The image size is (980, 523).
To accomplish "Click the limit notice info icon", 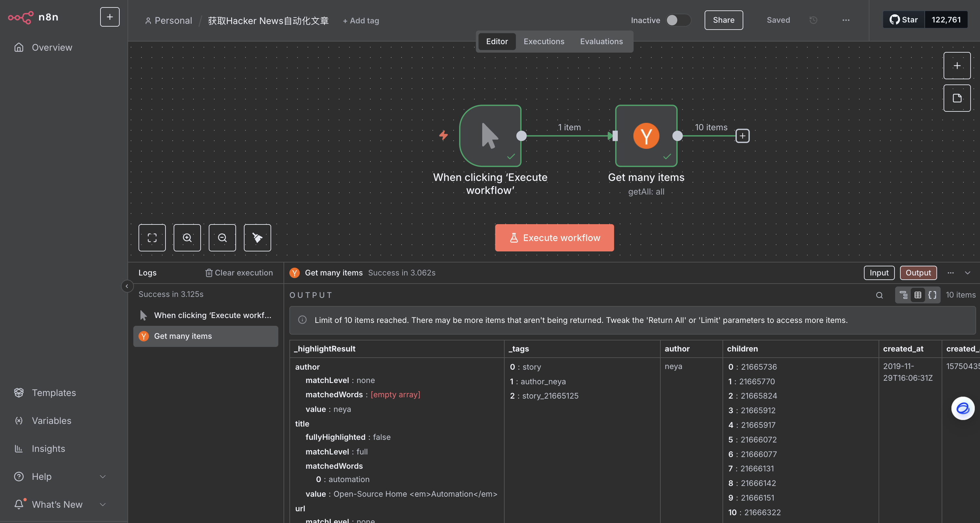I will [x=302, y=320].
